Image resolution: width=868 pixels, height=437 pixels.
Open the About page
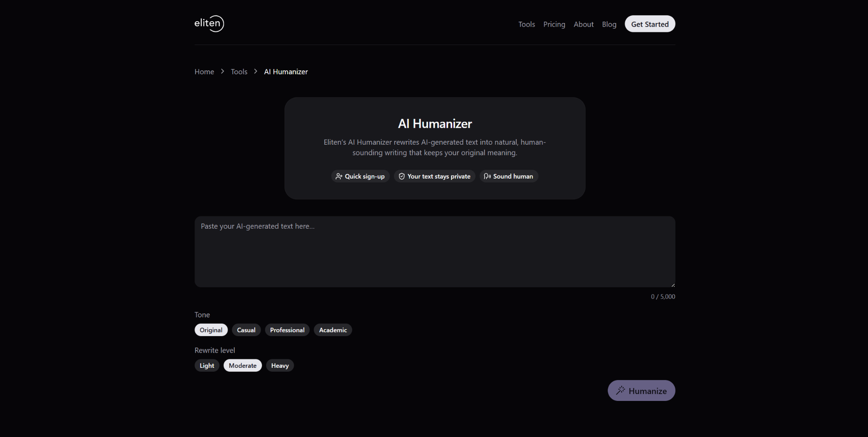click(583, 24)
